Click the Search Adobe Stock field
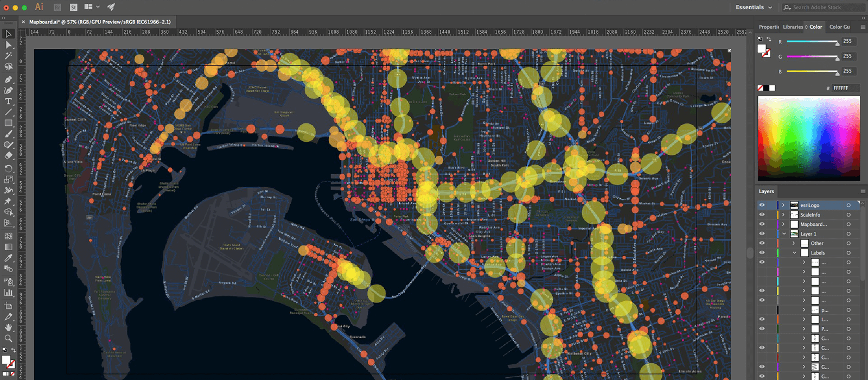Viewport: 868px width, 380px height. click(822, 7)
